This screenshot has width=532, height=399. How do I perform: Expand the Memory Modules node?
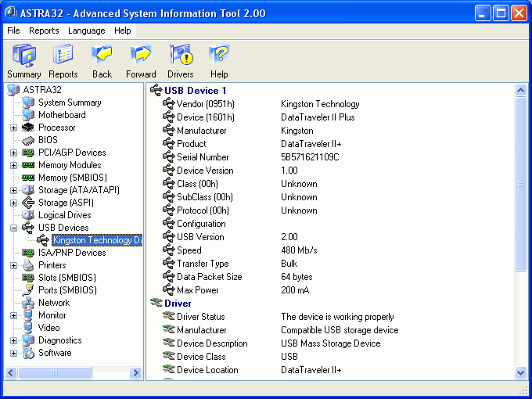tap(13, 166)
